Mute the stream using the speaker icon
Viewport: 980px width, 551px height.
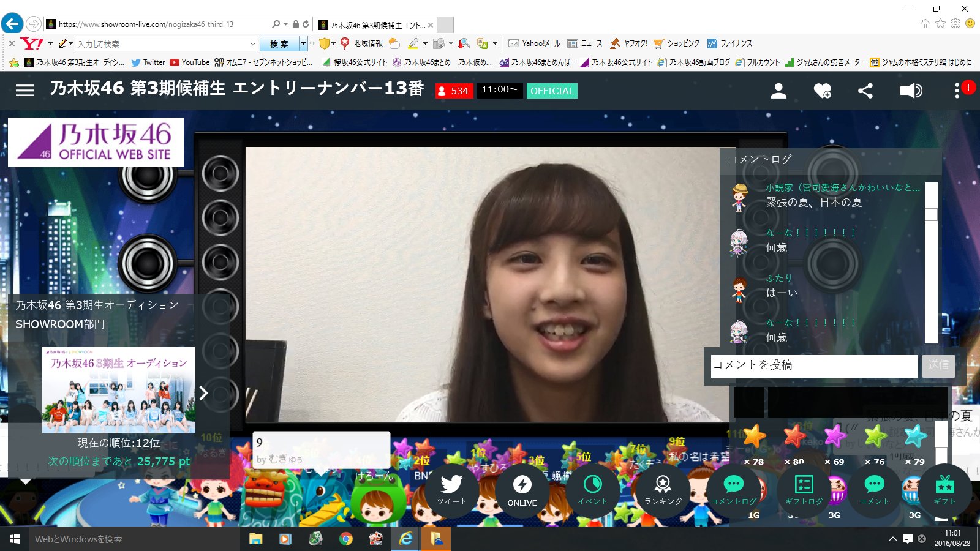910,91
